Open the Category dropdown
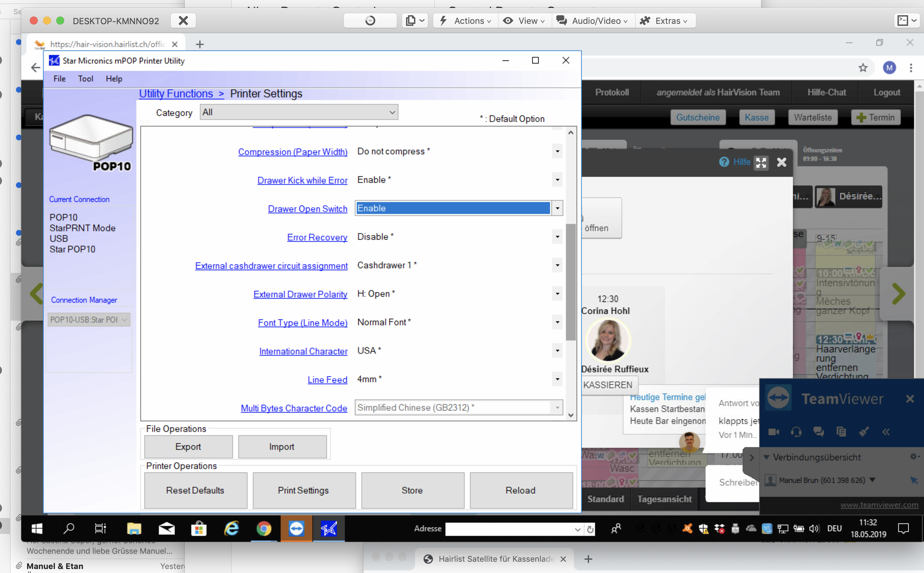This screenshot has height=573, width=924. [299, 112]
